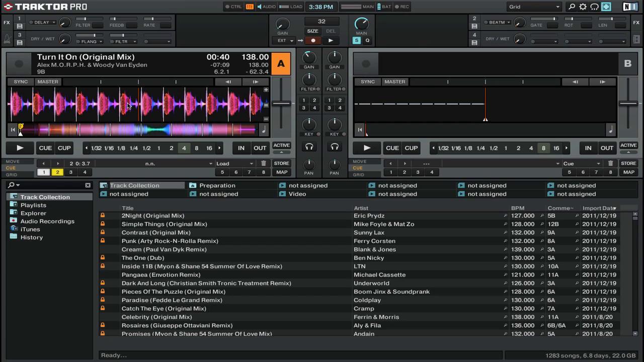Open FLANG effect dropdown
Image resolution: width=644 pixels, height=362 pixels.
pyautogui.click(x=90, y=42)
